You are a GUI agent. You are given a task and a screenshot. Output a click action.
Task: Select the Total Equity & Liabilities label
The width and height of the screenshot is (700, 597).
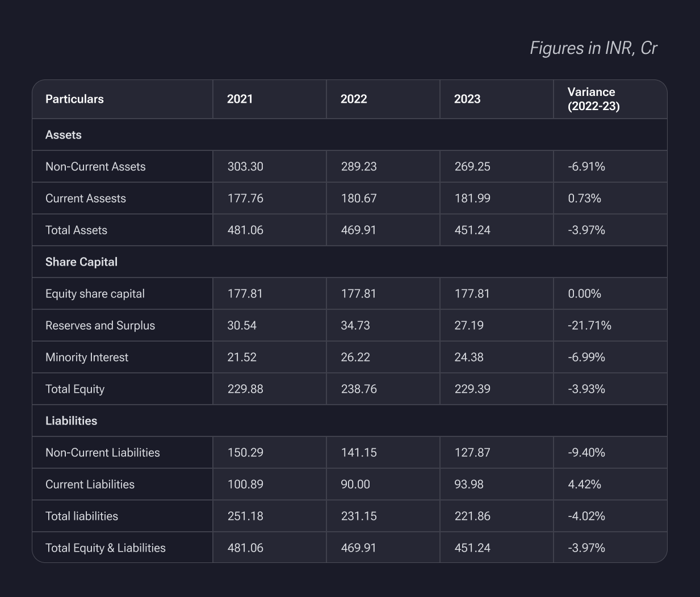point(106,548)
